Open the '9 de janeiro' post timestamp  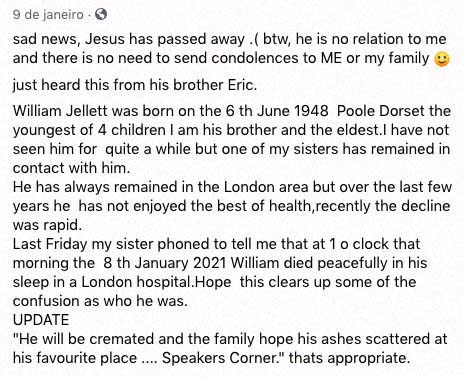[48, 15]
